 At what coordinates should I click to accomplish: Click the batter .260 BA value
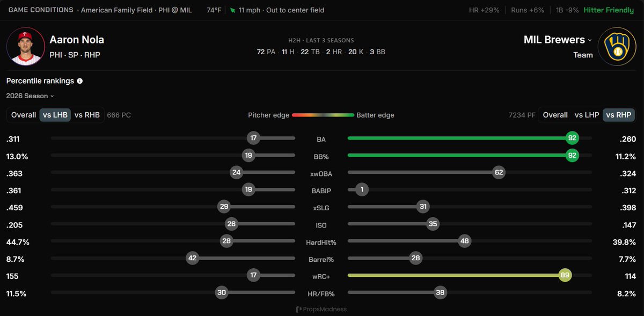pyautogui.click(x=627, y=139)
